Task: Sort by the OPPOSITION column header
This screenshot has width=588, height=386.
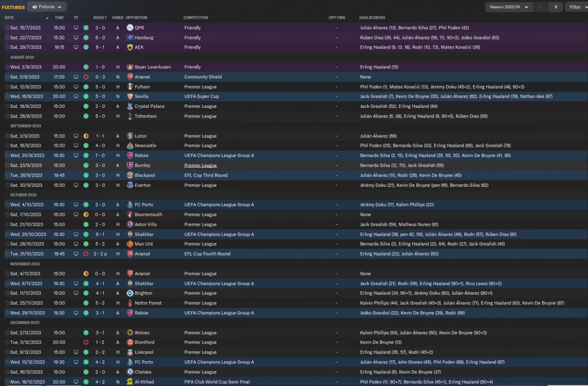Action: tap(136, 17)
